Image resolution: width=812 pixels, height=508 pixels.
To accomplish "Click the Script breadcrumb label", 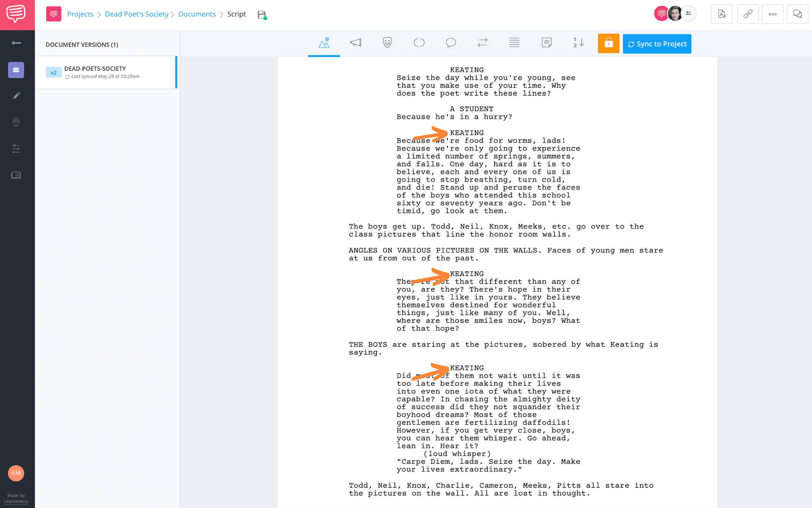I will click(x=236, y=14).
